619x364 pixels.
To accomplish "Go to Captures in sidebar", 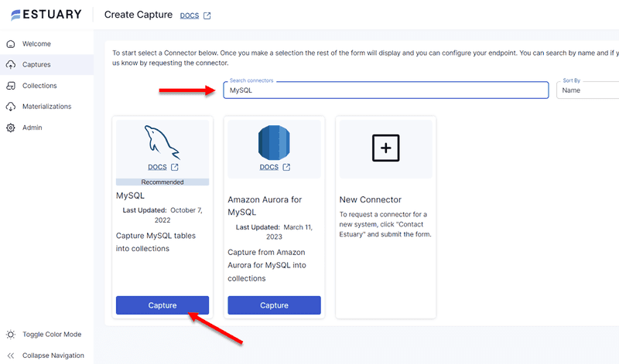I will 37,65.
